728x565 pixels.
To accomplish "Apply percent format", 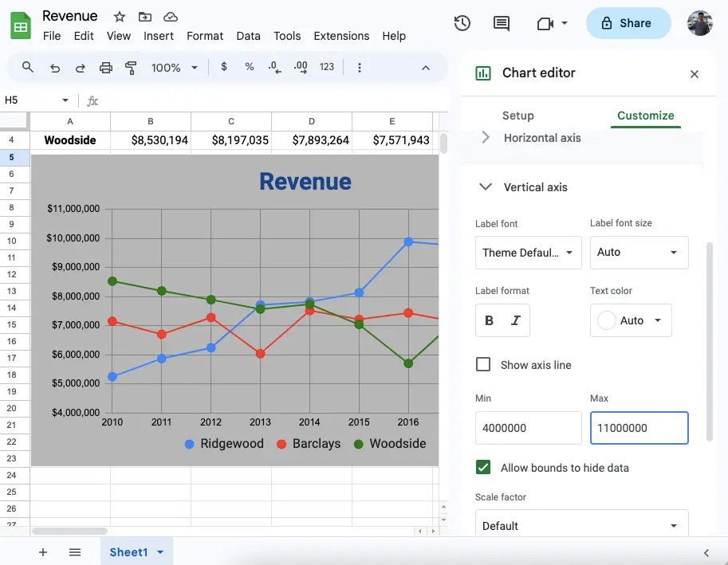I will 249,67.
